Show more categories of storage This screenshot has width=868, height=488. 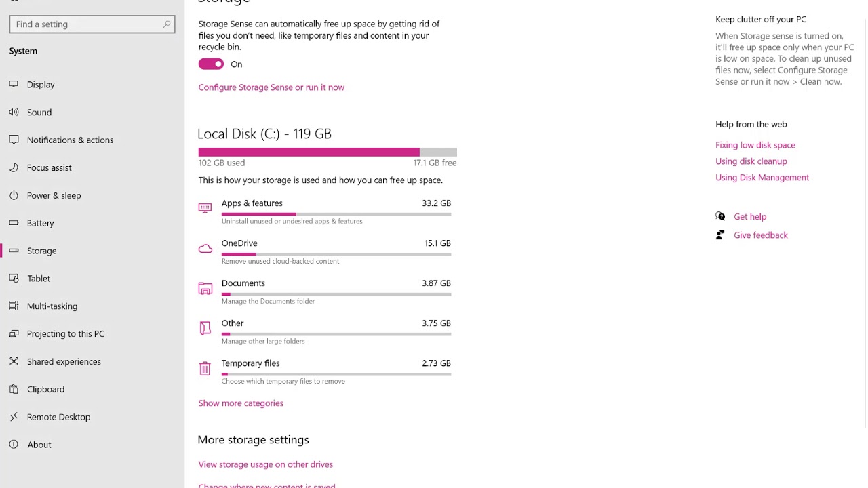tap(241, 403)
